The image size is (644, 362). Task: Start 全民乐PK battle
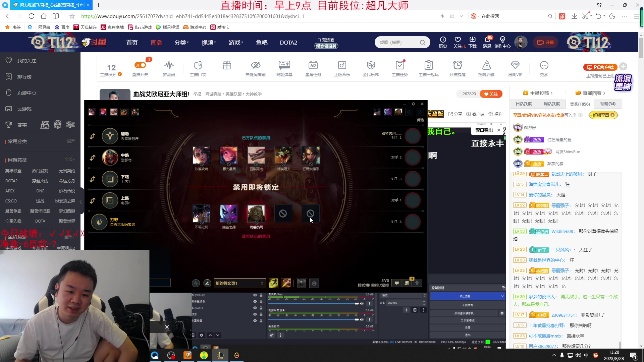tap(371, 68)
